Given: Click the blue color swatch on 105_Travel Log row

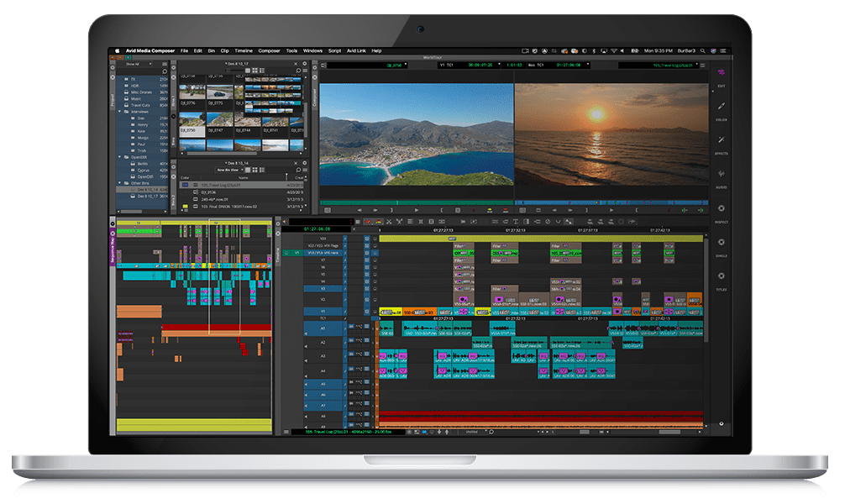Looking at the screenshot, I should [186, 185].
